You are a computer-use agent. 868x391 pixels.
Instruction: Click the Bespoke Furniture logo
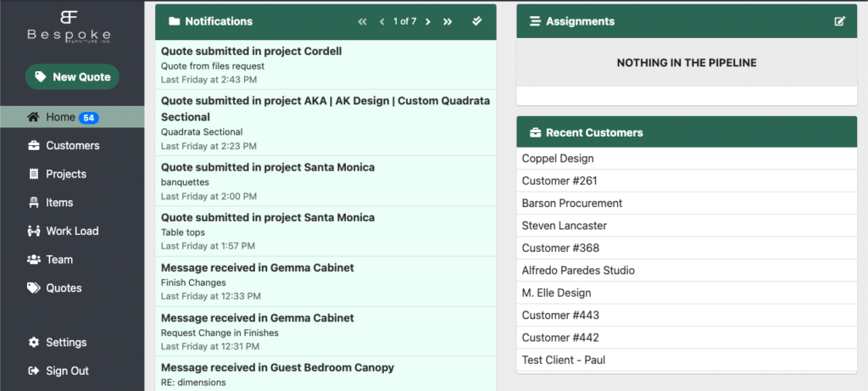[70, 26]
